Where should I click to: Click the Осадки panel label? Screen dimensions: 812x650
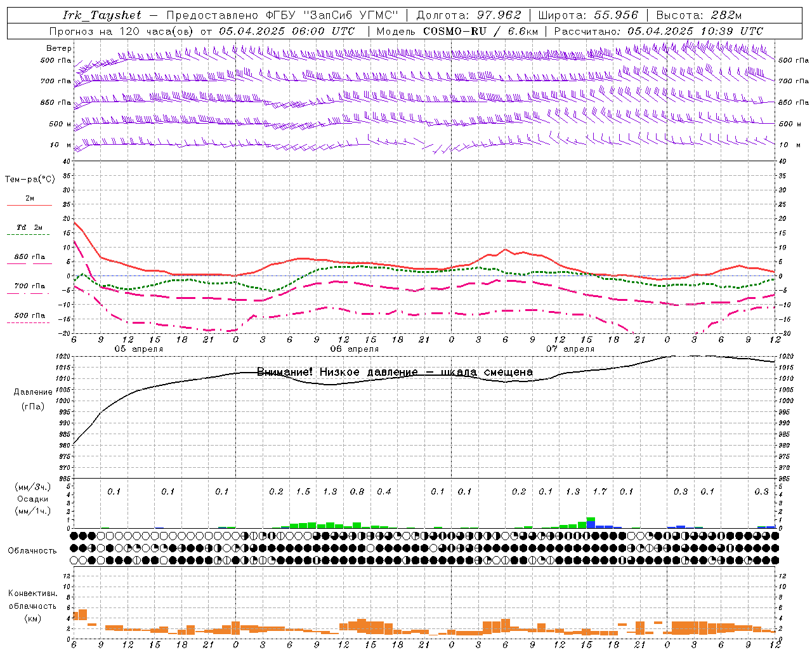(33, 499)
